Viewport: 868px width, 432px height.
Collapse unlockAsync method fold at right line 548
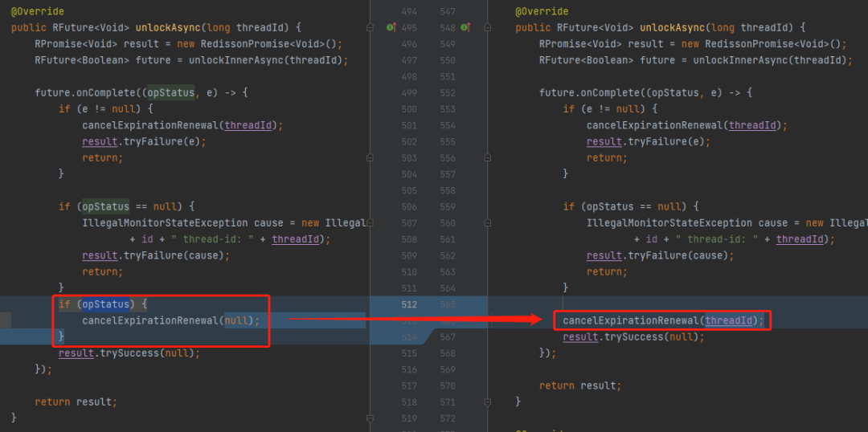pos(488,27)
